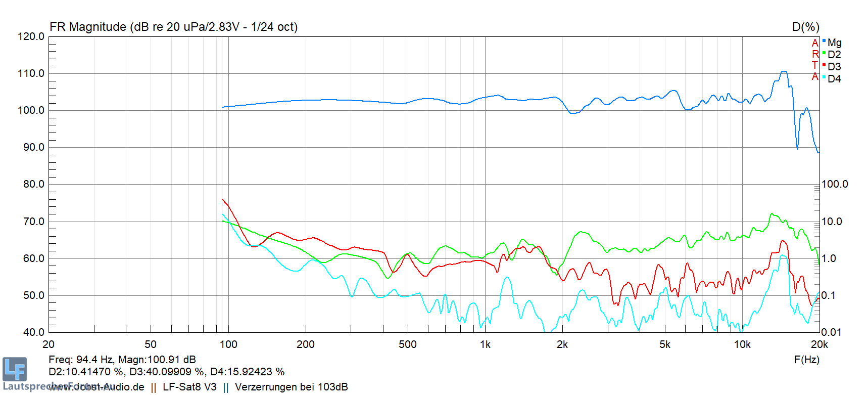Click the D2 D3 D4 distortion percentage readout
Screen dimensions: 868x395
[166, 372]
